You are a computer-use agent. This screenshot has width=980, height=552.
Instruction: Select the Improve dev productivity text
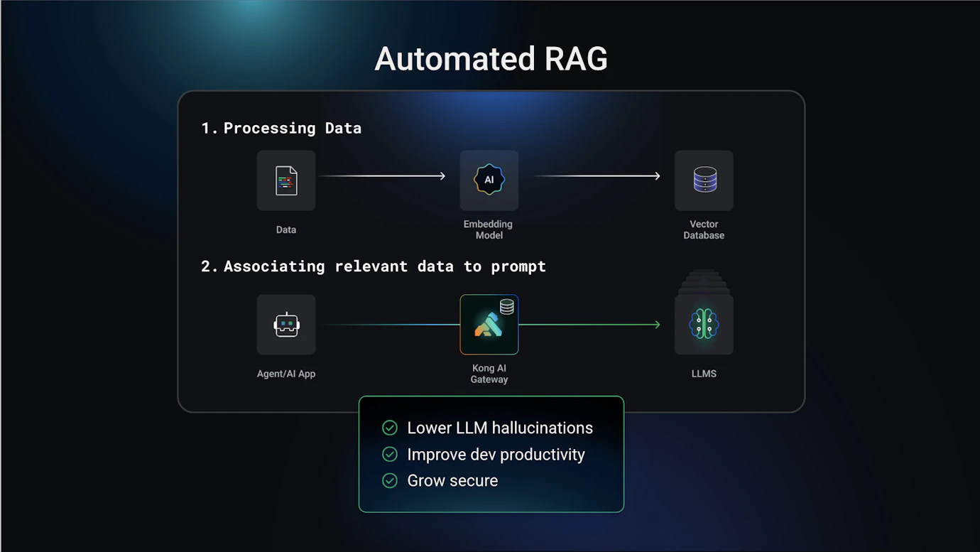click(x=496, y=455)
